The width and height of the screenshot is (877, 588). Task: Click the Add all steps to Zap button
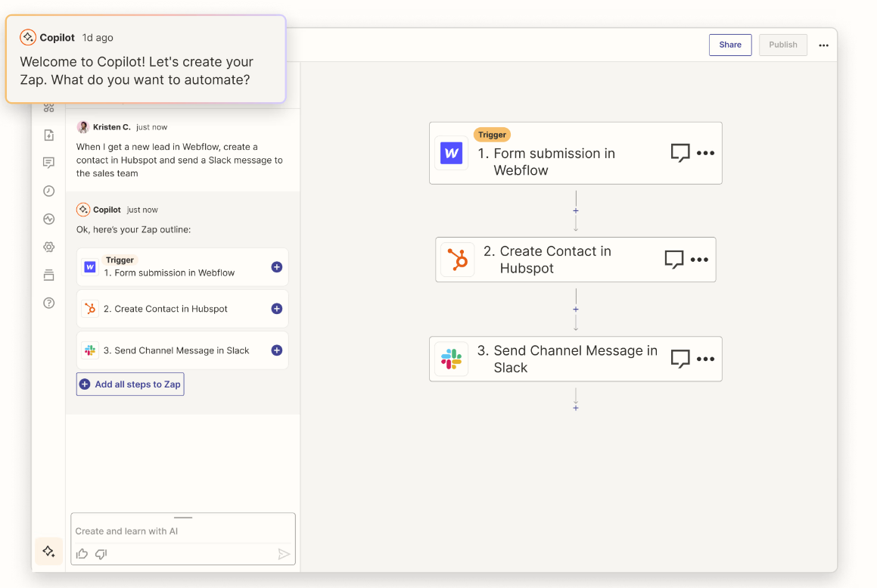[129, 384]
